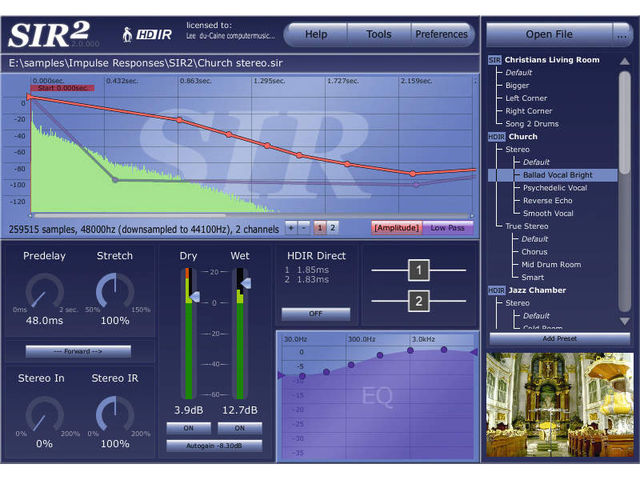Click the Stereo In knob

pos(44,414)
